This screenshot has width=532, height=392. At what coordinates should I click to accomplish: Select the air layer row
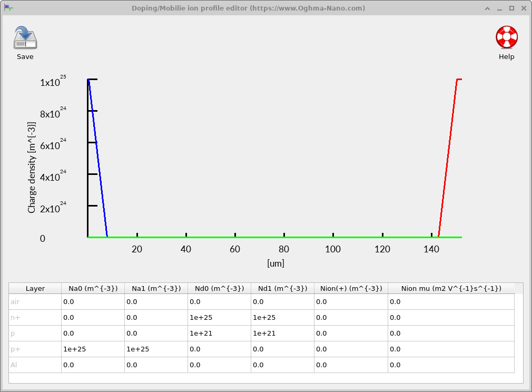(x=34, y=301)
